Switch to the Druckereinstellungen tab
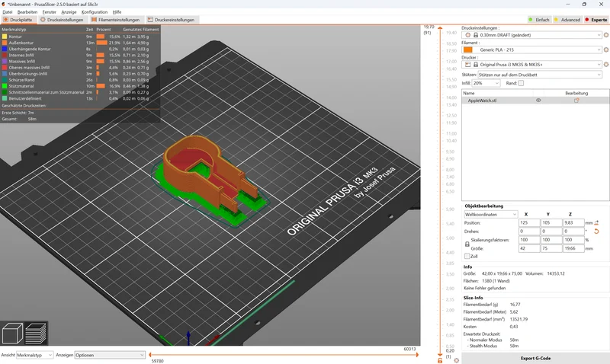 coord(171,20)
